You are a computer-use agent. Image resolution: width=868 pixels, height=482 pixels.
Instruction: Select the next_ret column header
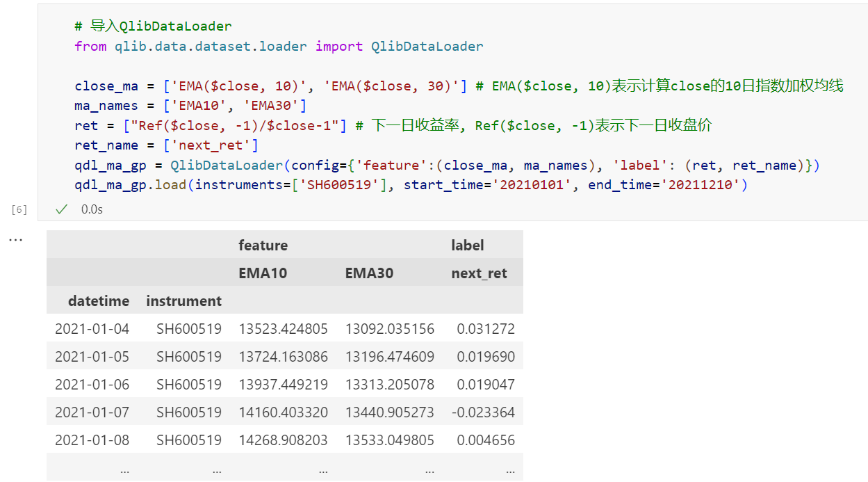[479, 273]
